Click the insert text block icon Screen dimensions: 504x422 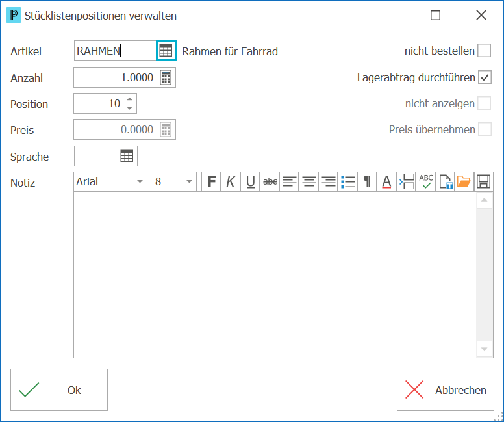pyautogui.click(x=406, y=181)
